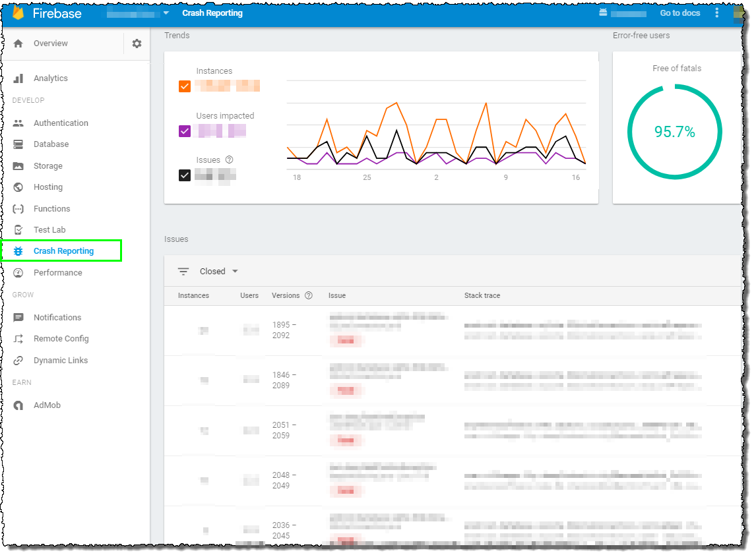Click the Go to docs link
The width and height of the screenshot is (756, 559).
point(680,13)
